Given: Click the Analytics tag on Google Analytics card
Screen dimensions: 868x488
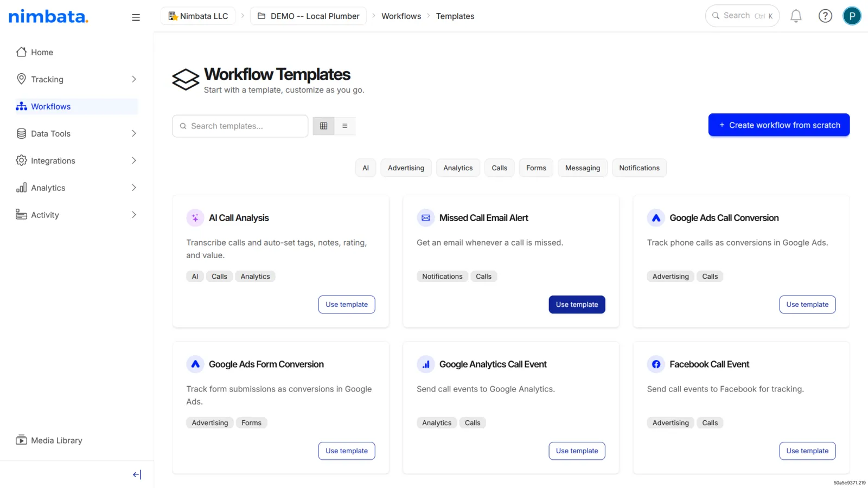Looking at the screenshot, I should [437, 423].
